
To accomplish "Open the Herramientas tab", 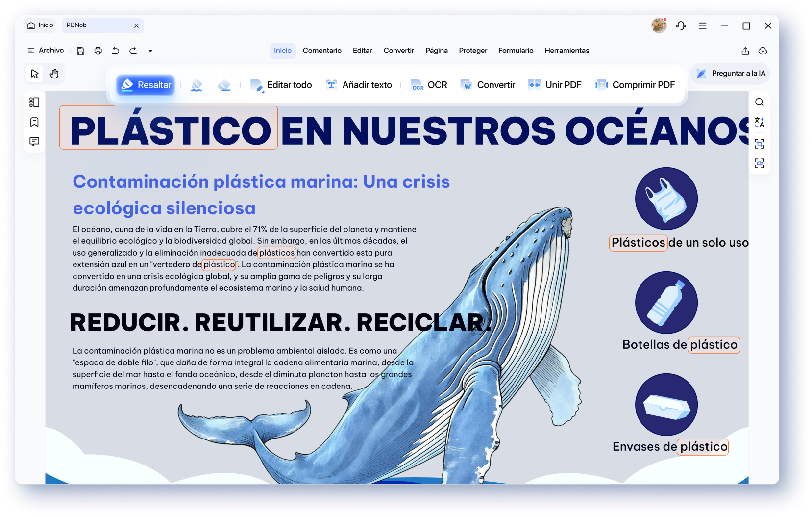I will 567,51.
